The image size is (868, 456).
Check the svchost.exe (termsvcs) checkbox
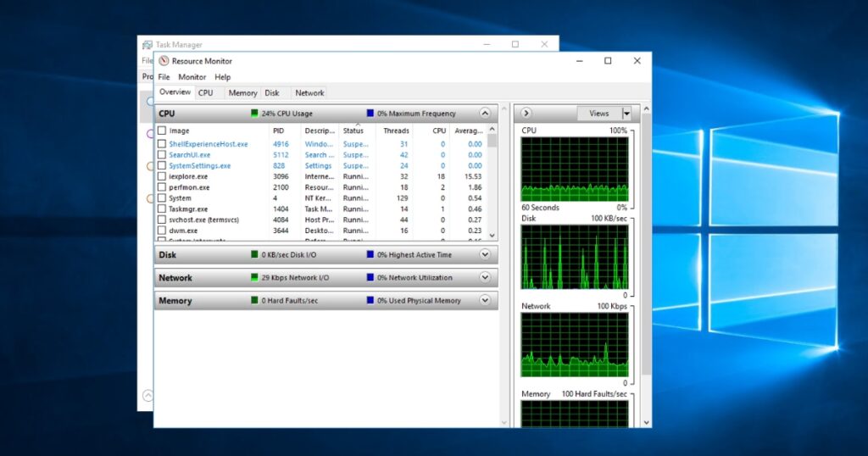162,220
